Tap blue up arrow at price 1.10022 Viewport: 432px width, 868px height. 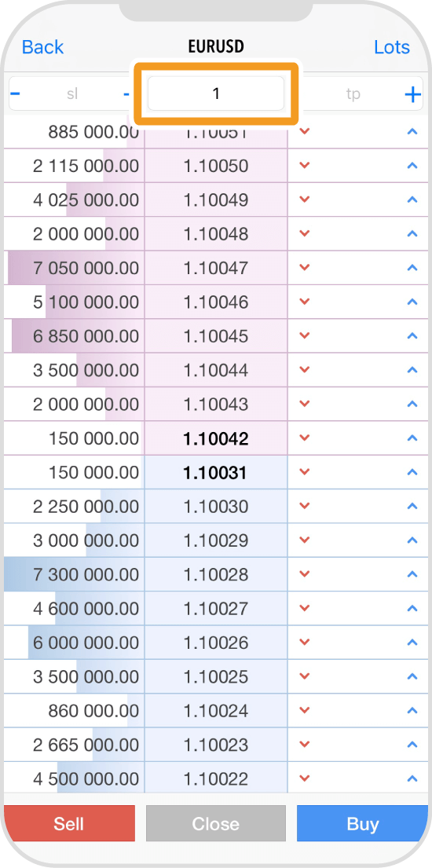click(x=412, y=779)
